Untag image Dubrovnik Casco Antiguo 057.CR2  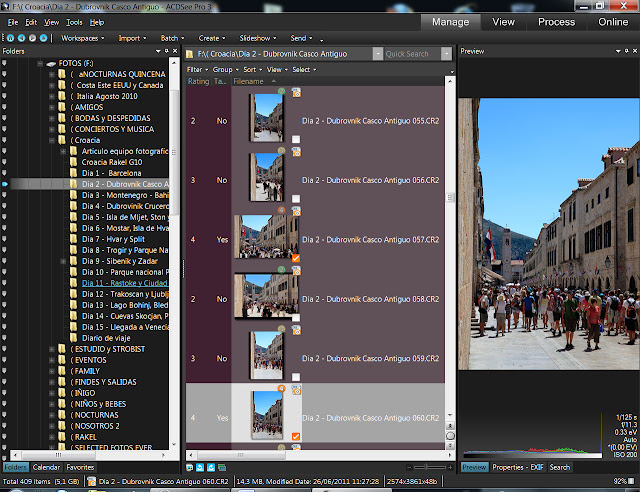point(296,259)
